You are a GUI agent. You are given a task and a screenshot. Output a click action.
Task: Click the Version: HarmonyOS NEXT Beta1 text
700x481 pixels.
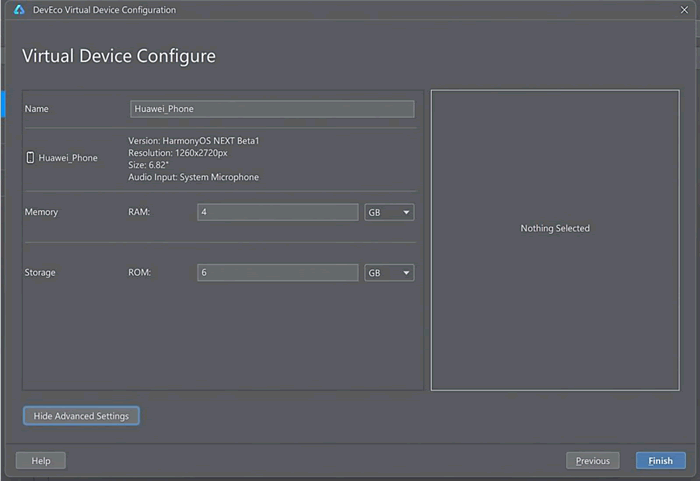point(194,141)
